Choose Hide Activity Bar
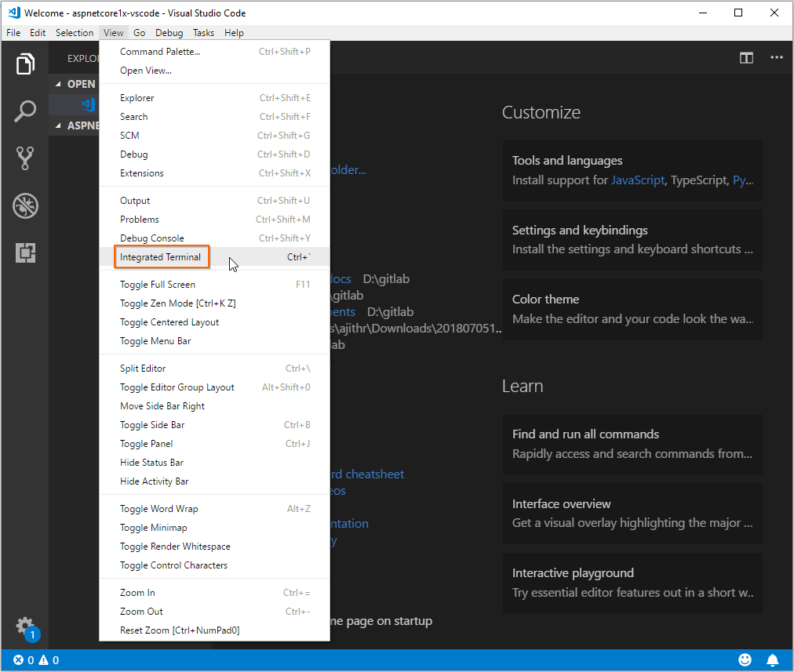 click(215, 481)
